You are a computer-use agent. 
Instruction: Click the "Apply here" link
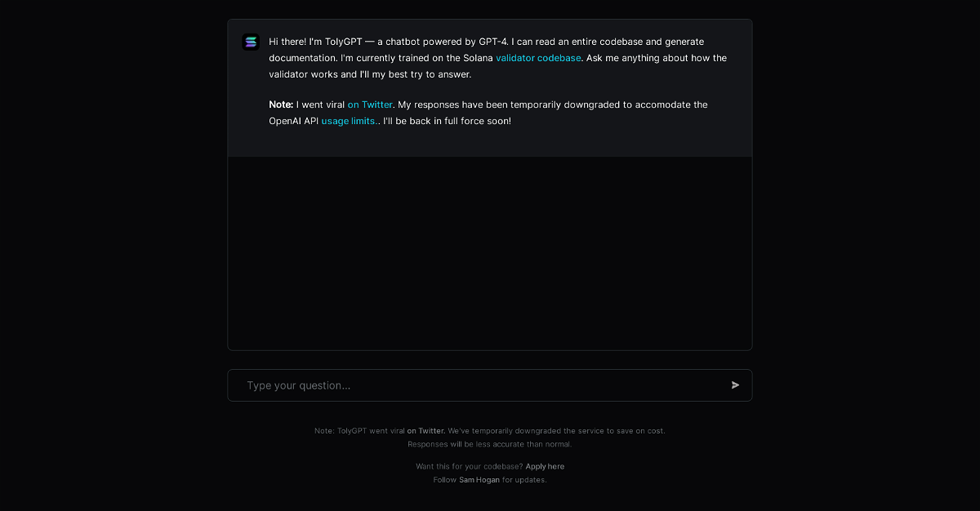click(x=545, y=467)
